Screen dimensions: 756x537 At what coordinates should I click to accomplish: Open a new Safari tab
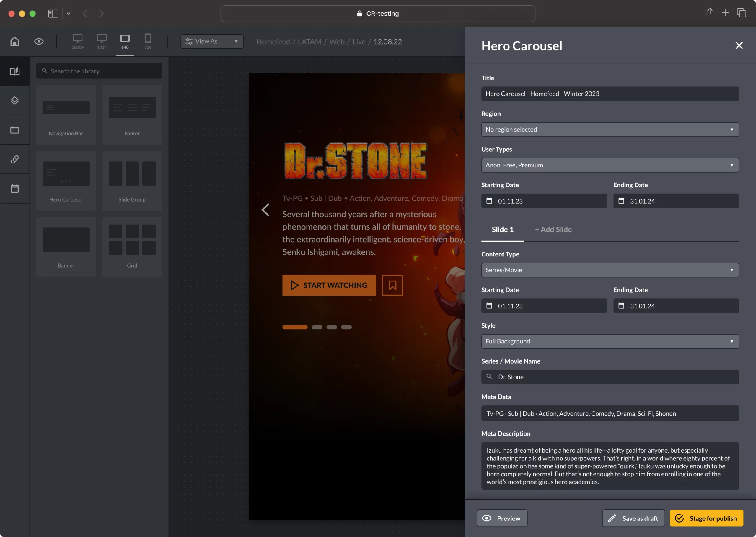tap(725, 13)
